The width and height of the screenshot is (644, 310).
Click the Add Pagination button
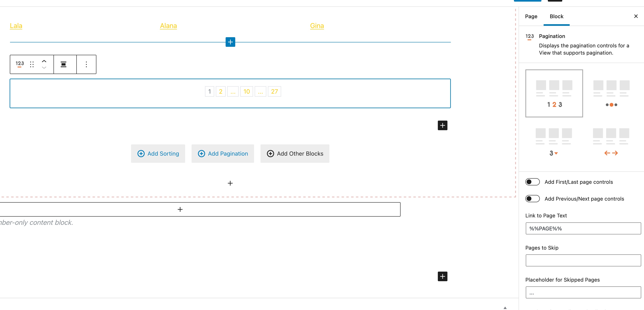222,154
